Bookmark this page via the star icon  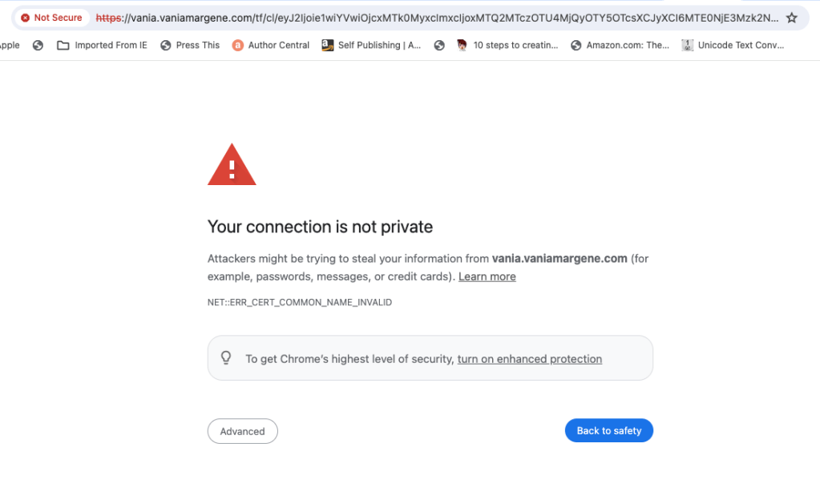792,17
